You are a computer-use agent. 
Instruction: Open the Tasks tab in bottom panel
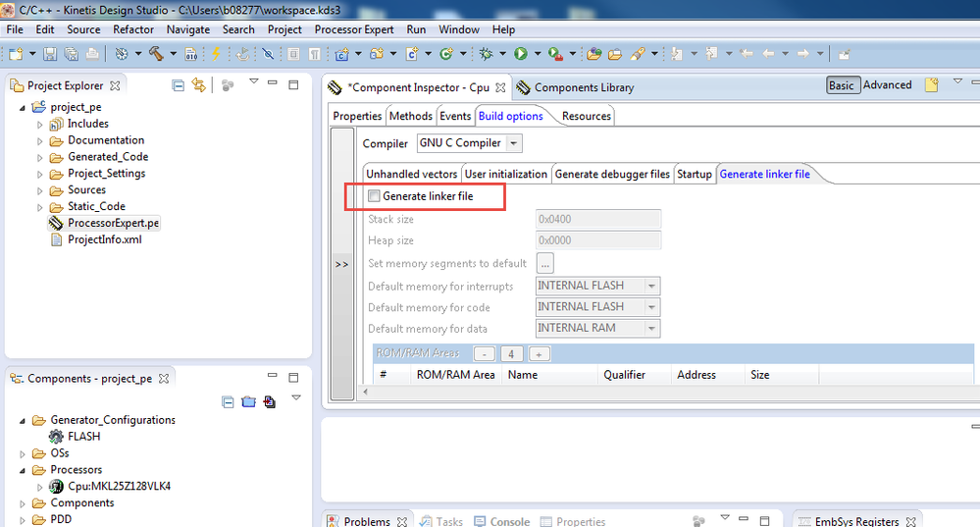point(441,521)
